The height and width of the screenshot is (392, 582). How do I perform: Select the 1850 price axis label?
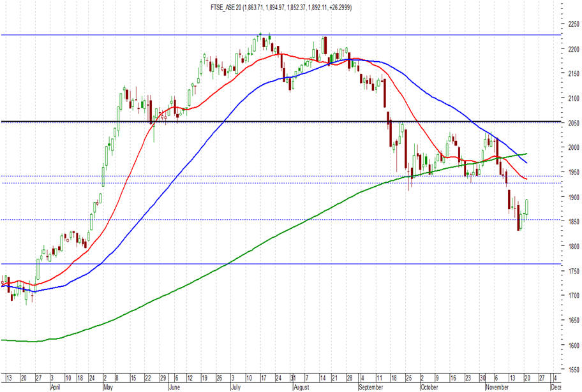(574, 222)
